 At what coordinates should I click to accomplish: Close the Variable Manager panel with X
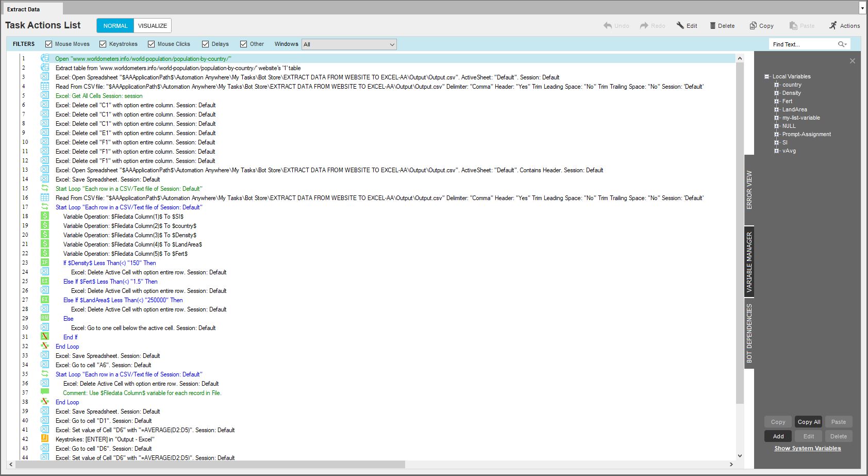(853, 61)
